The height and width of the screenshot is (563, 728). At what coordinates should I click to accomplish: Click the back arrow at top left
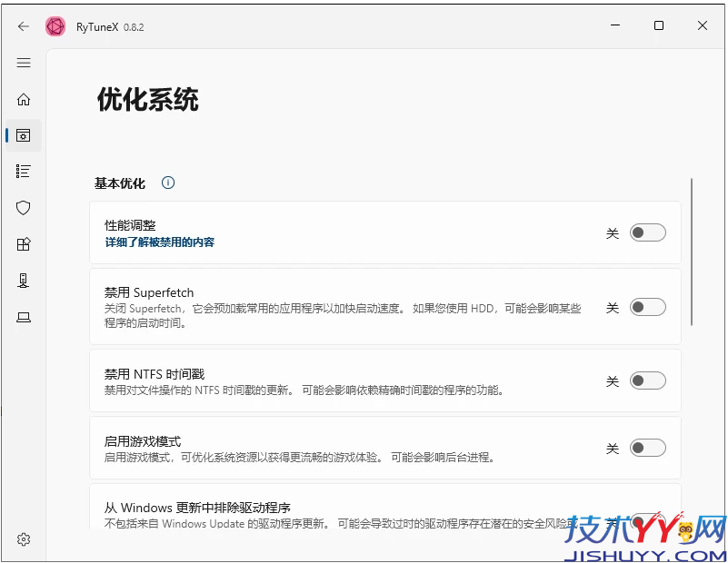pyautogui.click(x=24, y=26)
